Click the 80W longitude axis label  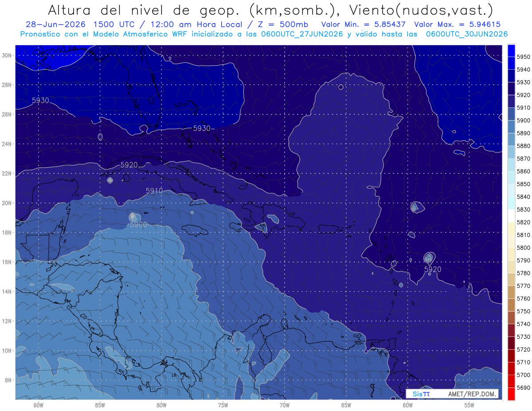coord(161,406)
